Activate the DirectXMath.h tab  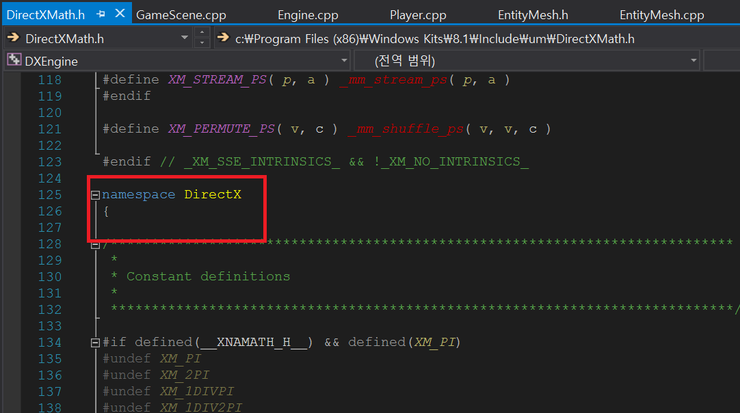click(46, 15)
